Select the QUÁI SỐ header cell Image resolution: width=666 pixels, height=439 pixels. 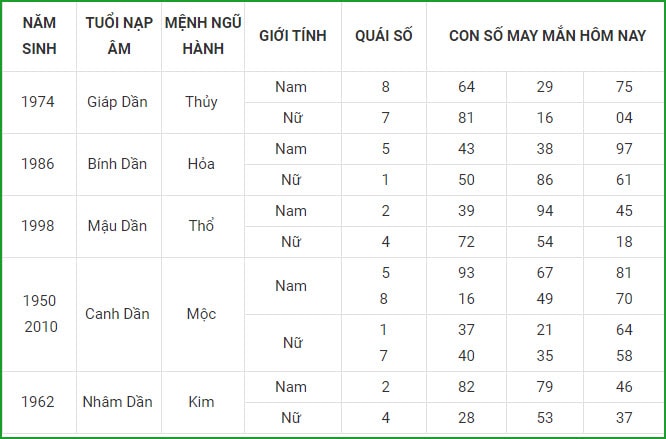(384, 36)
